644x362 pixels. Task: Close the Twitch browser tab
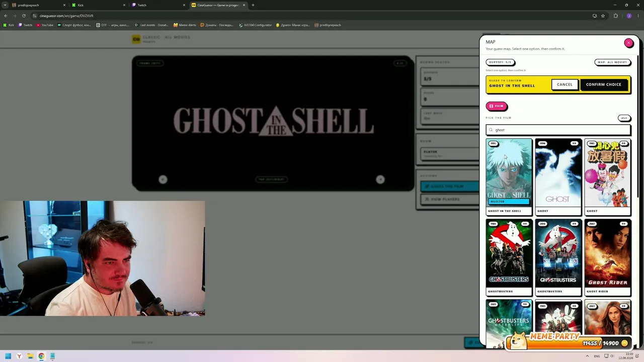click(184, 5)
